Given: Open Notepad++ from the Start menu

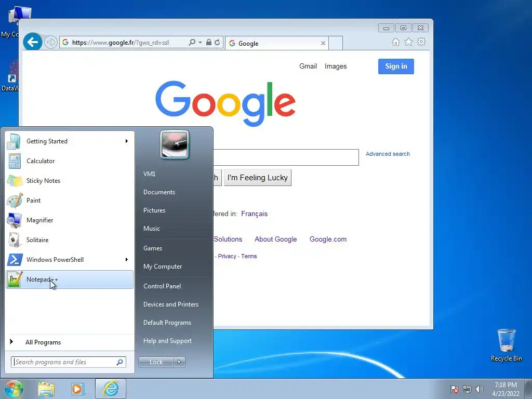Looking at the screenshot, I should [x=70, y=280].
